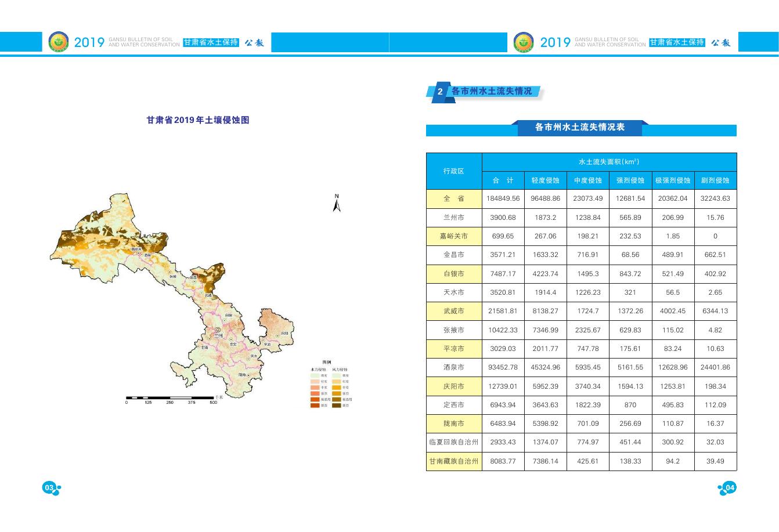Click the 24401.86 cell in the 酒泉市 row
Image resolution: width=779 pixels, height=532 pixels.
coord(715,367)
